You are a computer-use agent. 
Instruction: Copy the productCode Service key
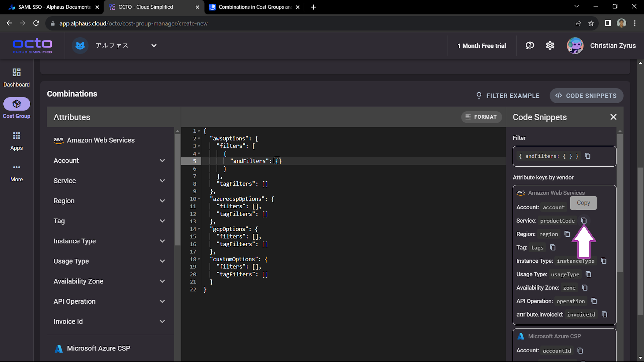point(584,220)
